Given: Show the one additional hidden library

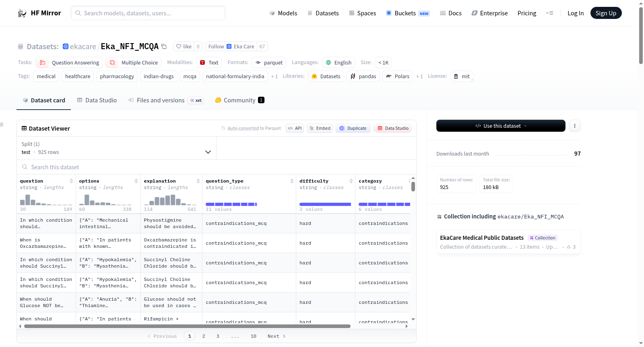Looking at the screenshot, I should (419, 76).
